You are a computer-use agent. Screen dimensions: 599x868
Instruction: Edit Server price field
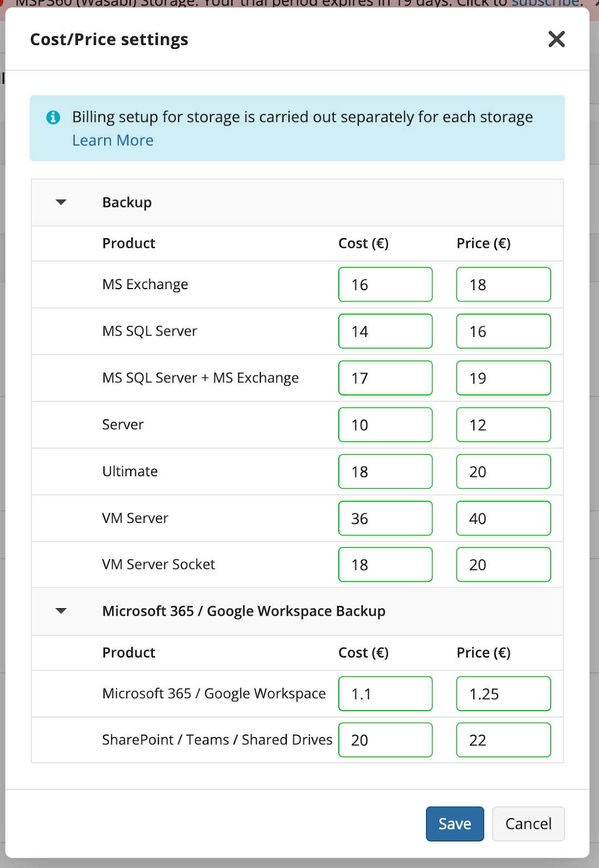click(x=504, y=425)
